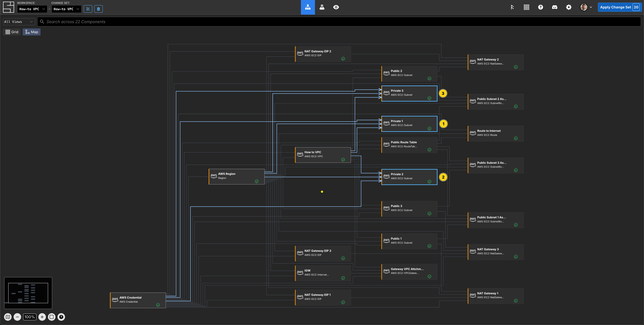644x325 pixels.
Task: Click the zoom in plus button
Action: tap(42, 317)
